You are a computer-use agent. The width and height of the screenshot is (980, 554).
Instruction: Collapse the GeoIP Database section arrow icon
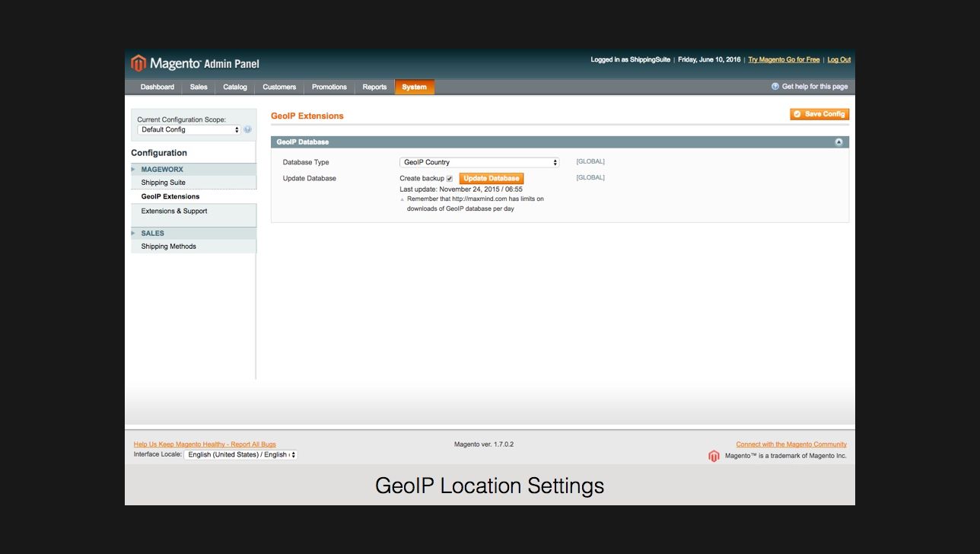(838, 142)
